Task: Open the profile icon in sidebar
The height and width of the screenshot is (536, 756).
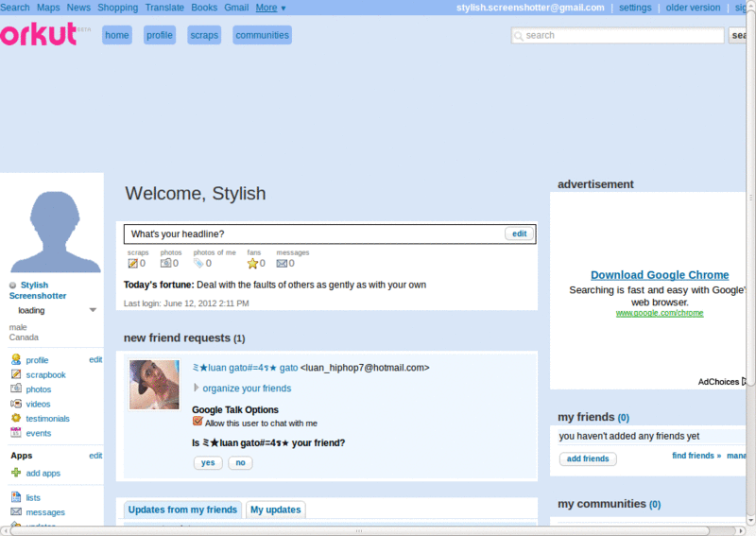Action: [x=16, y=359]
